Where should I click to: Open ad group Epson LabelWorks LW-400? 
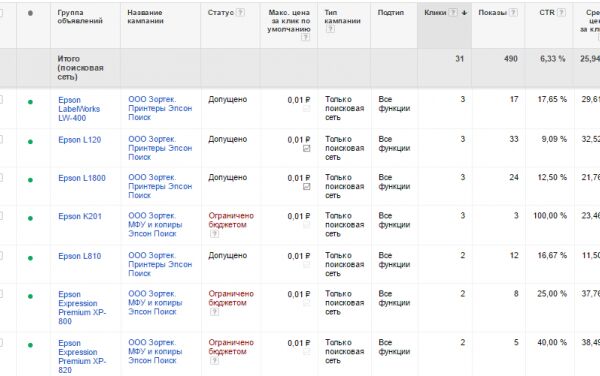[x=79, y=109]
